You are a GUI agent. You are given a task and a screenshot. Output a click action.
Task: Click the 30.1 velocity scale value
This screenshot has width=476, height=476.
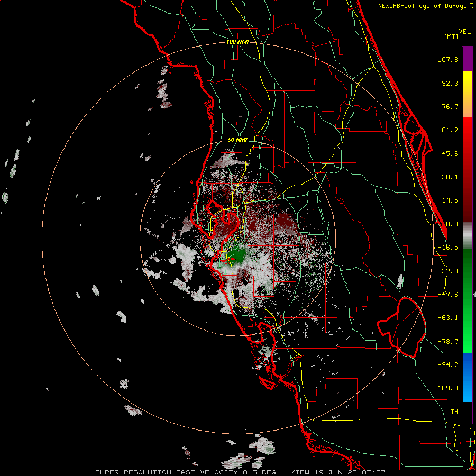click(450, 177)
